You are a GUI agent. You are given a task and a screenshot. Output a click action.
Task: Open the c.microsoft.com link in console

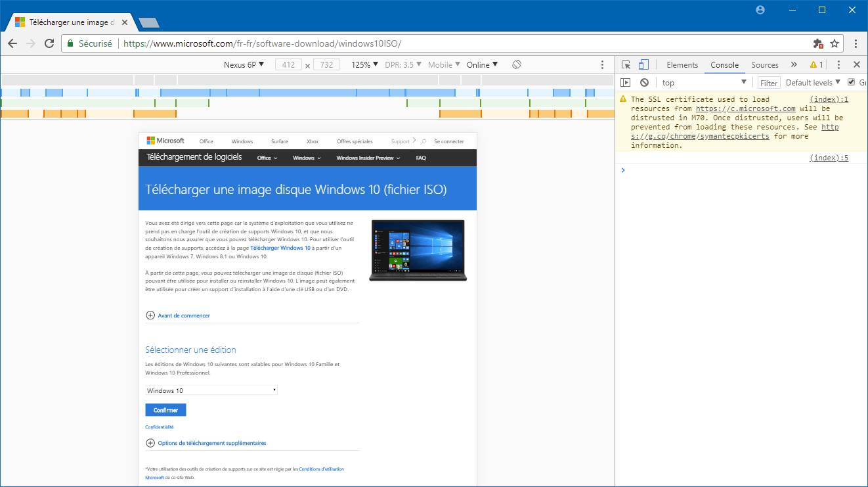(x=746, y=108)
